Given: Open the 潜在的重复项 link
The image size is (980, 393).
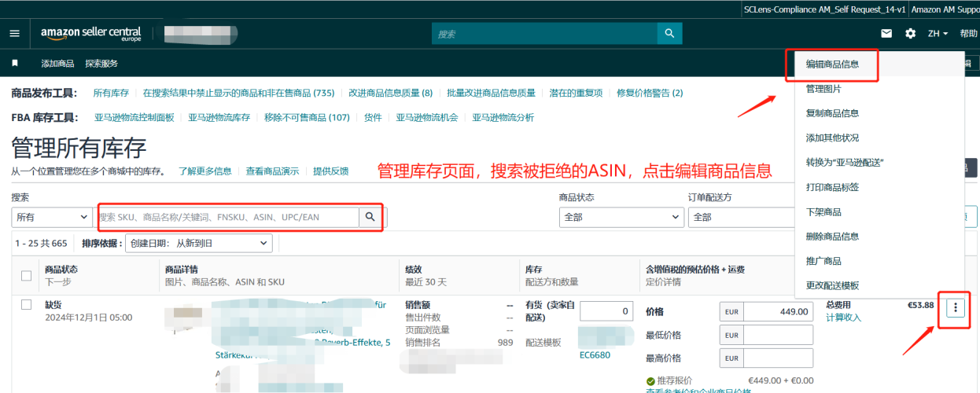Looking at the screenshot, I should (x=576, y=93).
